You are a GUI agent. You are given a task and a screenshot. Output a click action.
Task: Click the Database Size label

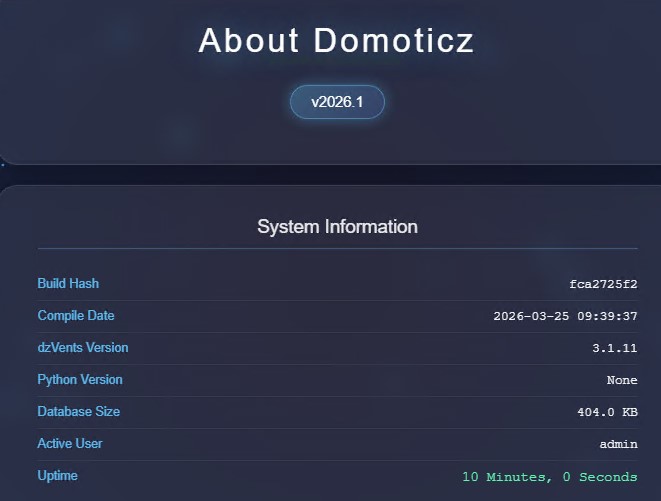click(79, 412)
